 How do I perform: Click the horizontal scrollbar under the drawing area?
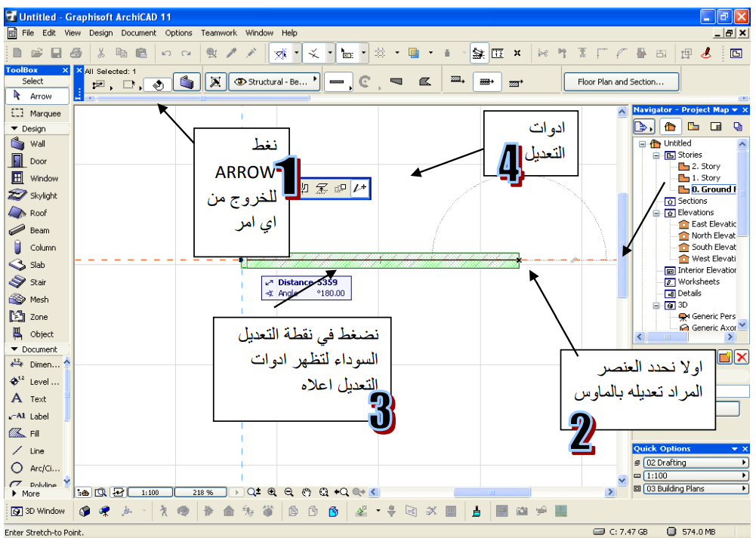[491, 492]
